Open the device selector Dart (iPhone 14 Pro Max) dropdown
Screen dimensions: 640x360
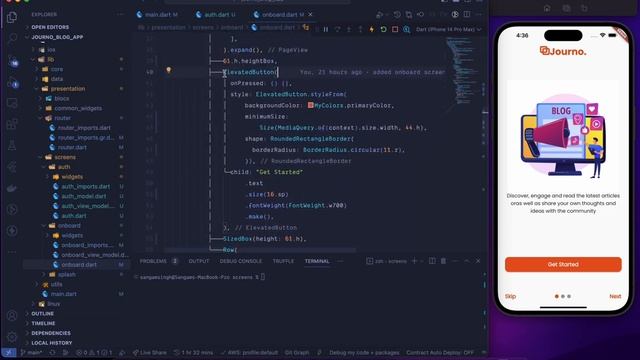pyautogui.click(x=449, y=29)
